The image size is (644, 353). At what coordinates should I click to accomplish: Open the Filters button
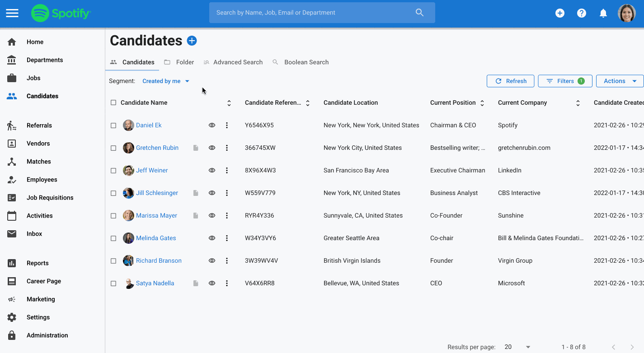pyautogui.click(x=565, y=81)
